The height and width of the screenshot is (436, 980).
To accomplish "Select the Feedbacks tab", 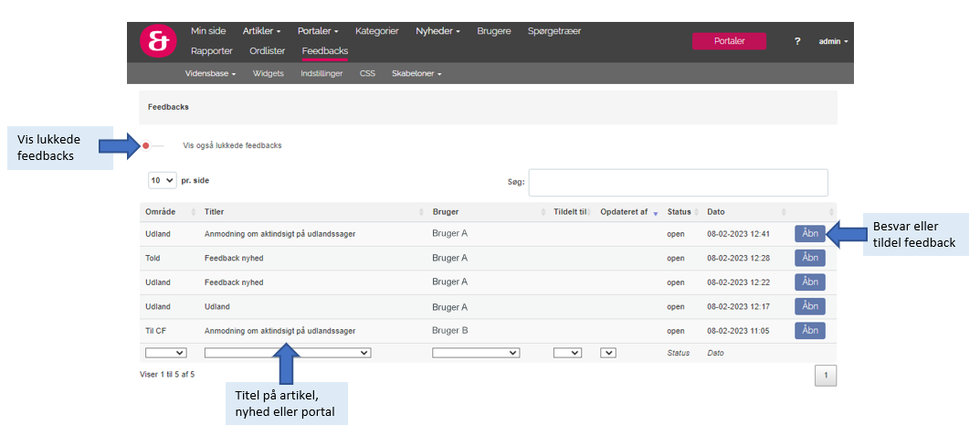I will (324, 51).
